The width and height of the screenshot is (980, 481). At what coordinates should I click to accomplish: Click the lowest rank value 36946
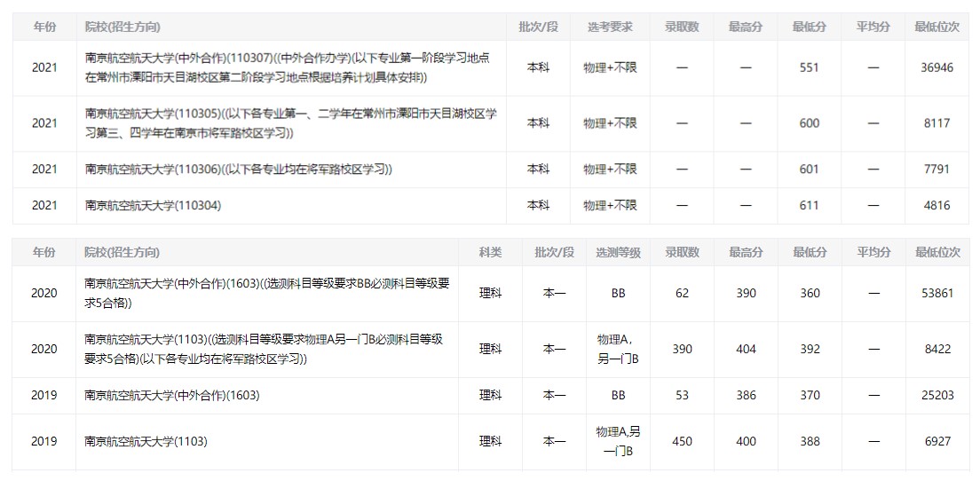point(937,67)
